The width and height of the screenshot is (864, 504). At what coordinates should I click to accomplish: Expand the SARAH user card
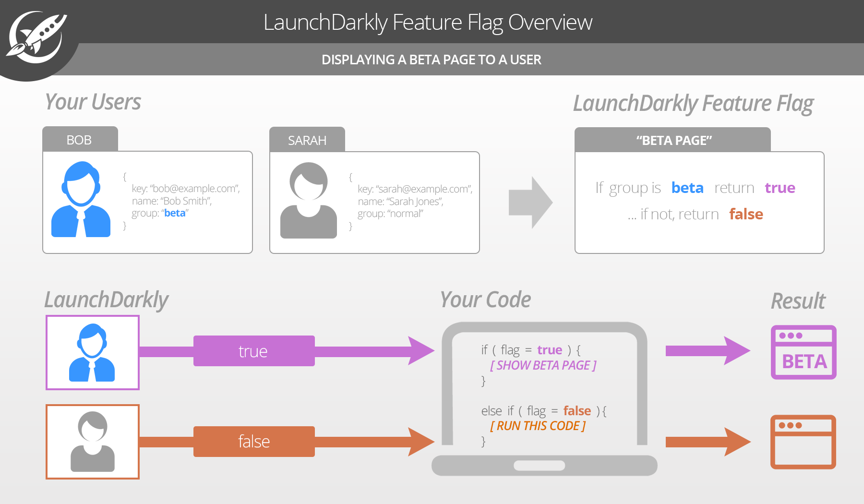[307, 141]
